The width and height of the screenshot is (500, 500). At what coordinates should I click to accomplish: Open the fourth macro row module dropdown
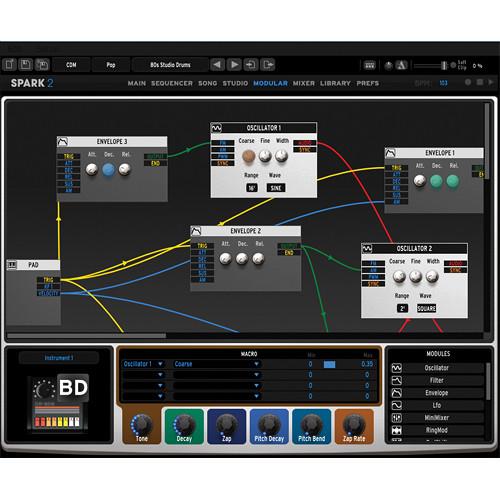(x=143, y=396)
